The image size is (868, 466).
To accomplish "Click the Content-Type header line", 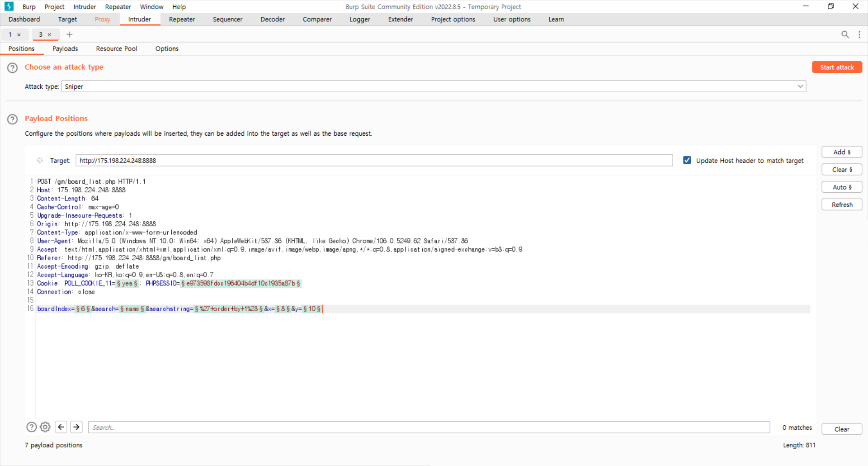I will click(x=117, y=233).
